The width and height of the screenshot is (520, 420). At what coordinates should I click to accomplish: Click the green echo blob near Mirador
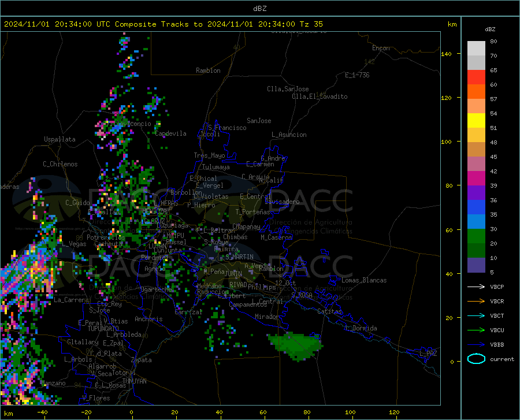click(295, 345)
